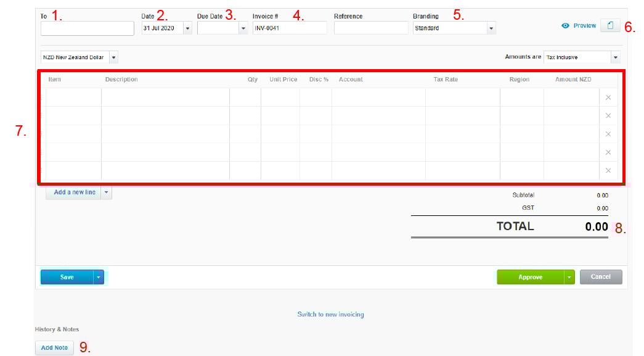644x356 pixels.
Task: Remove the first invoice line item
Action: tap(608, 97)
